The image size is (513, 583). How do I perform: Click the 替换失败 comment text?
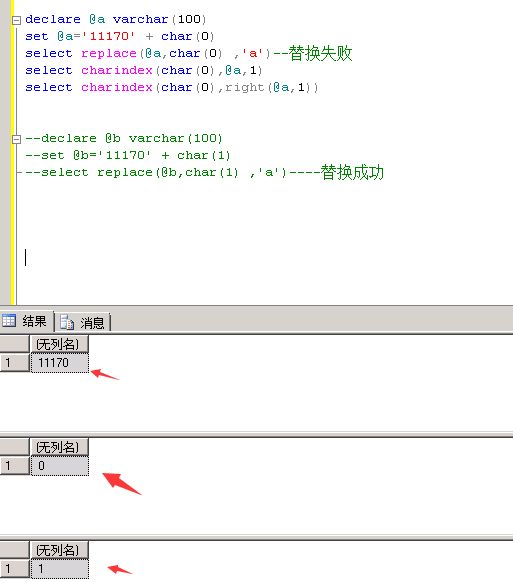[x=320, y=53]
